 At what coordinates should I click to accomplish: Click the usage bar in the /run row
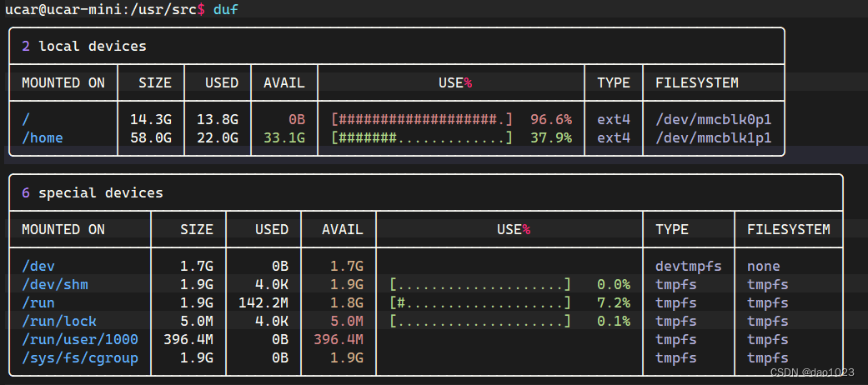click(x=480, y=303)
